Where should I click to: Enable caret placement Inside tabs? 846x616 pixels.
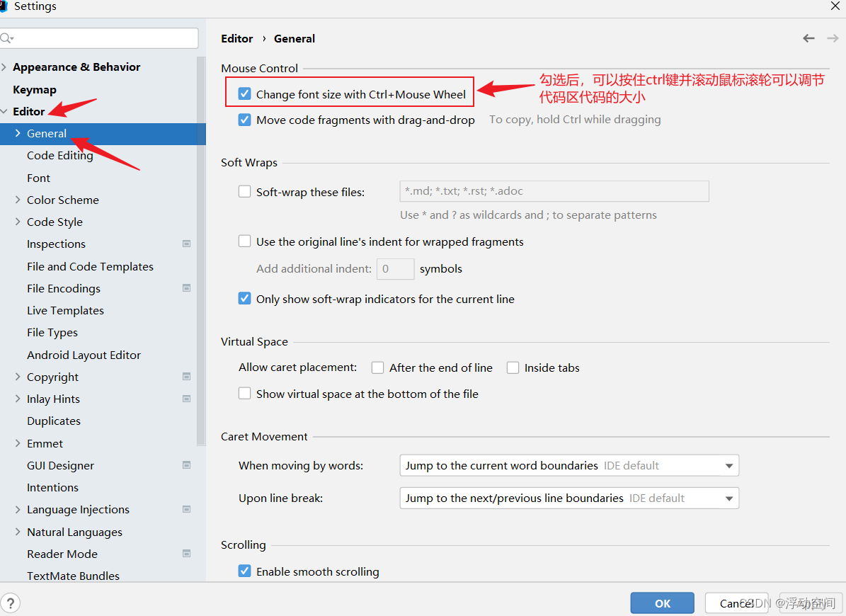513,368
